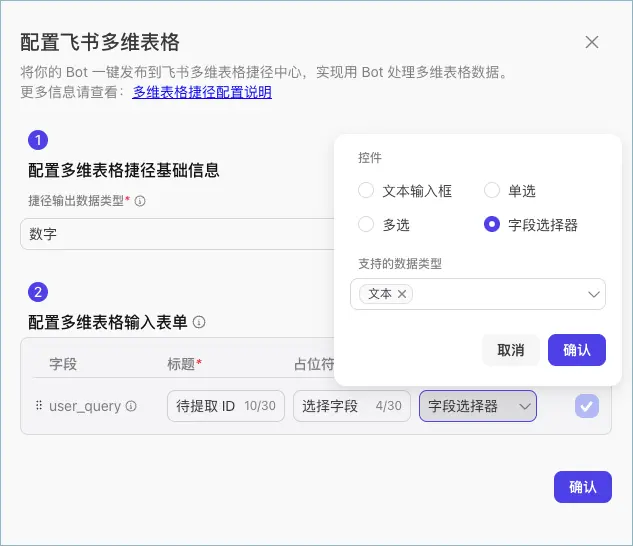Viewport: 633px width, 546px height.
Task: Expand the 支持的数据类型 dropdown arrow
Action: point(593,294)
